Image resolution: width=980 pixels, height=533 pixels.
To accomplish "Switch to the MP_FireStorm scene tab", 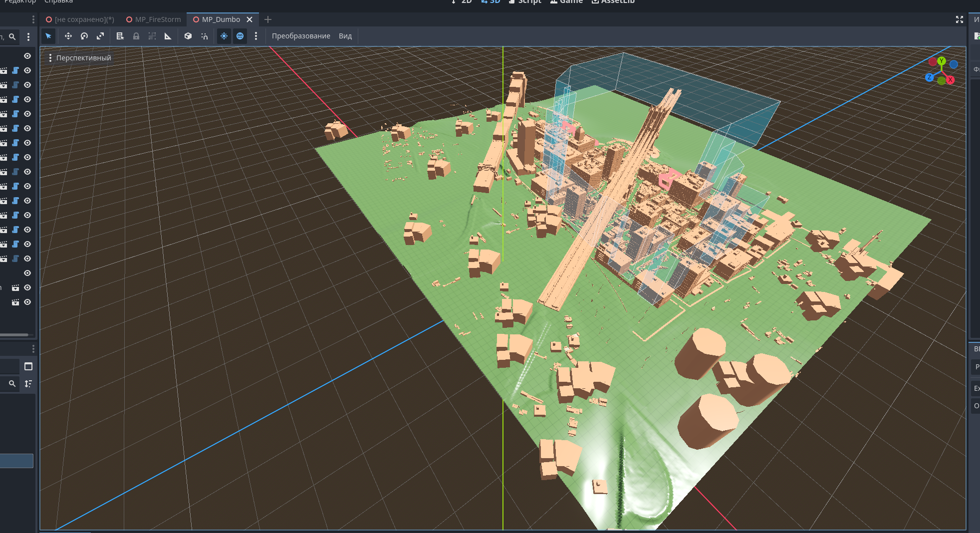I will [x=154, y=19].
